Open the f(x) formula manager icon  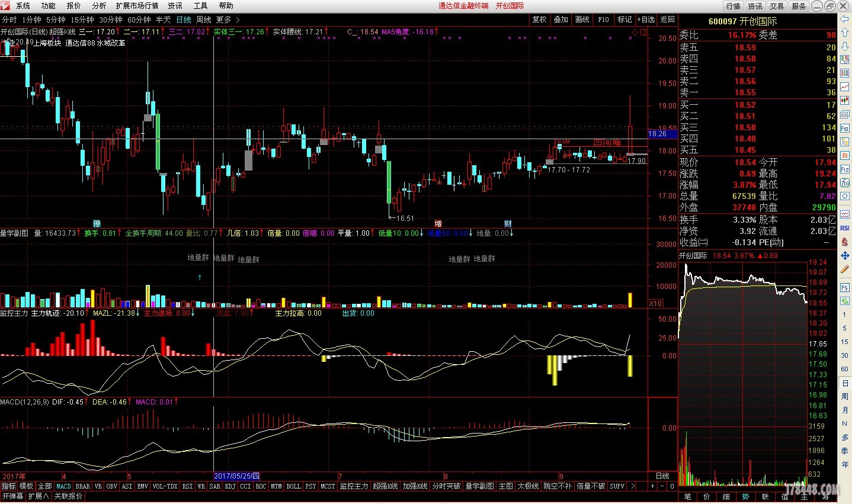(844, 182)
